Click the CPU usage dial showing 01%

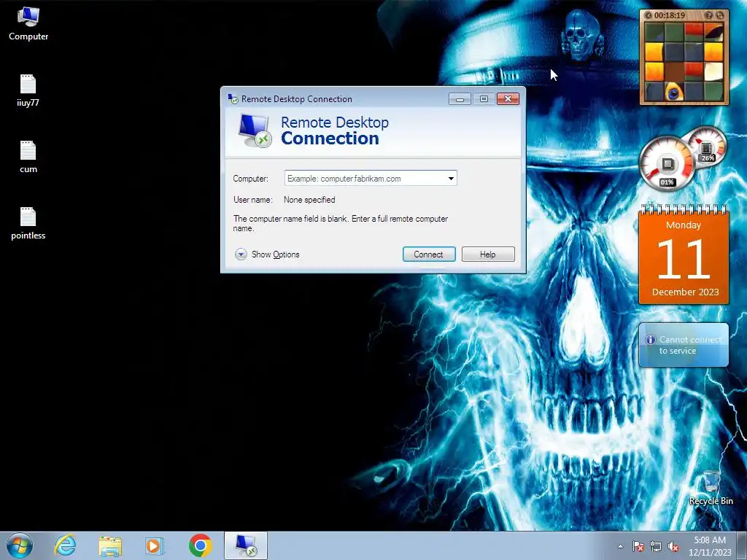[x=667, y=164]
